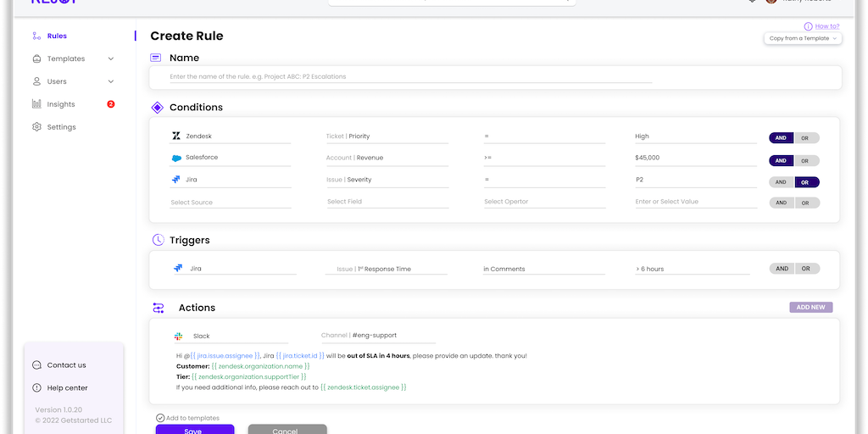Expand the Templates sidebar section
The height and width of the screenshot is (434, 868).
click(x=111, y=59)
